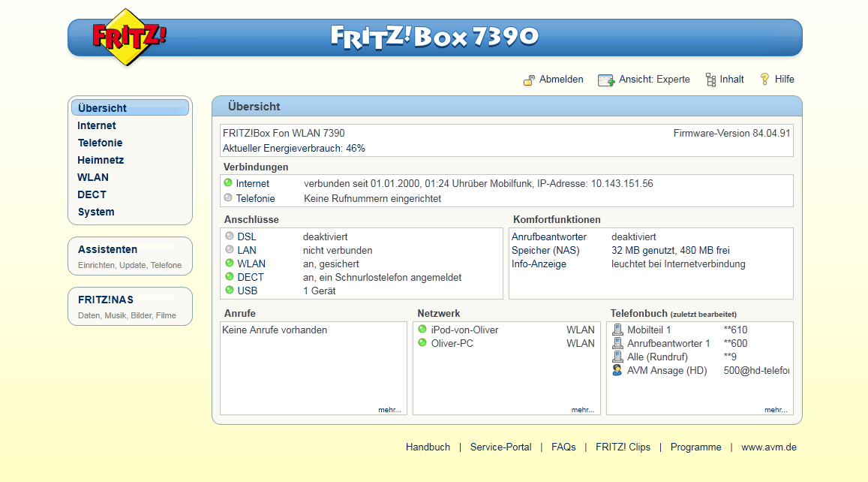
Task: Click the FRITZ! logo
Action: click(x=129, y=37)
